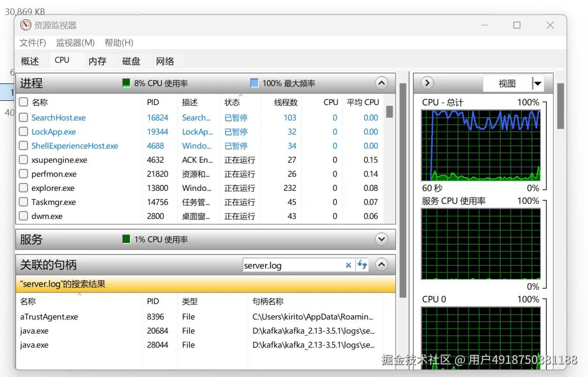
Task: Collapse the 进程 section with its chevron
Action: tap(382, 83)
